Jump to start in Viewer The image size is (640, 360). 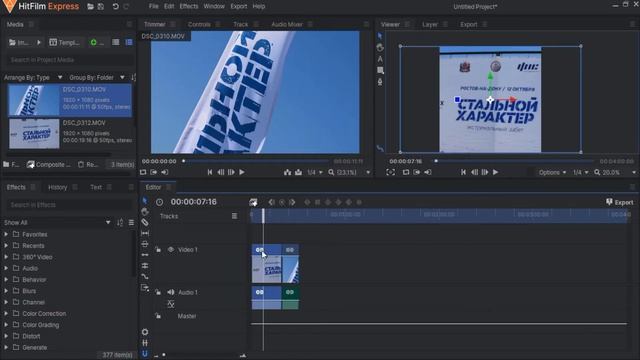(463, 172)
